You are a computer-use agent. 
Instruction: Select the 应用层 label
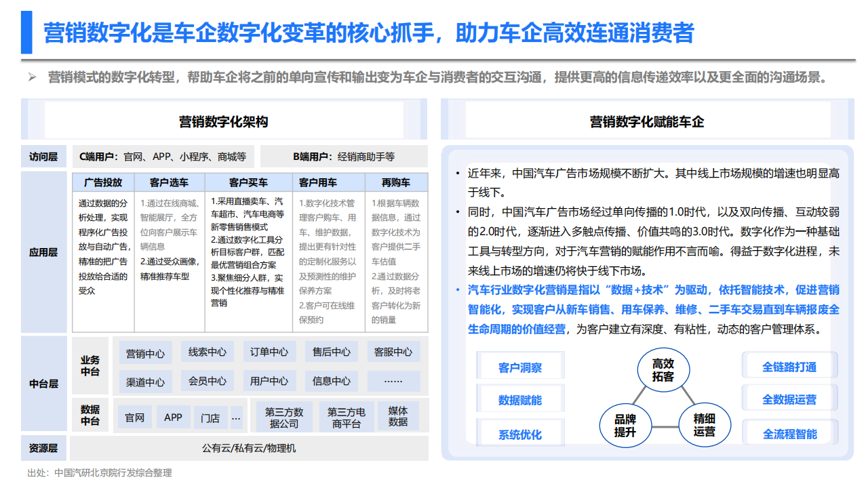point(43,252)
